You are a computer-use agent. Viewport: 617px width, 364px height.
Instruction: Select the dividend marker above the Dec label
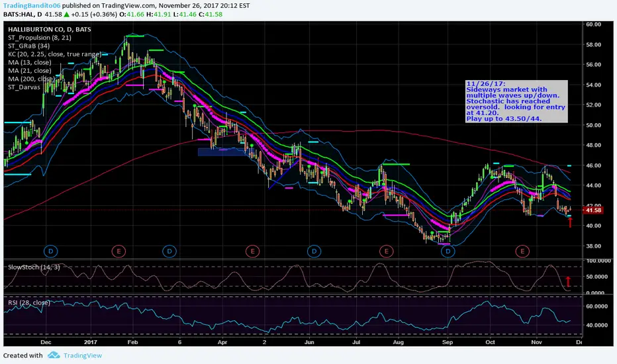(50, 251)
